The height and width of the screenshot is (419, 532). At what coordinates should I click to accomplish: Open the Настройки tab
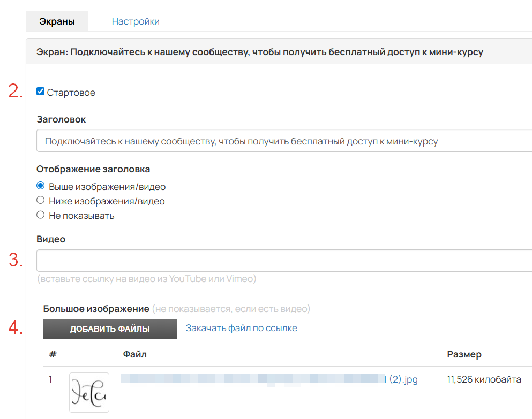(136, 21)
